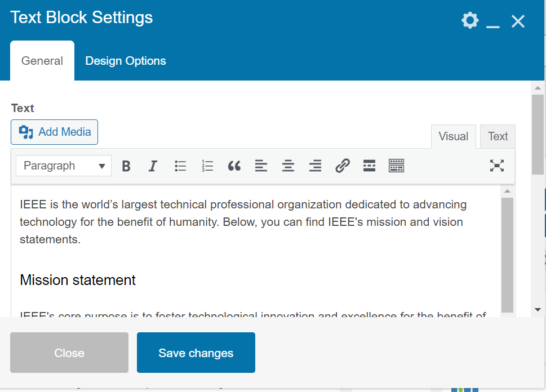Viewport: 546px width, 392px height.
Task: Open the settings gear menu
Action: (x=469, y=20)
